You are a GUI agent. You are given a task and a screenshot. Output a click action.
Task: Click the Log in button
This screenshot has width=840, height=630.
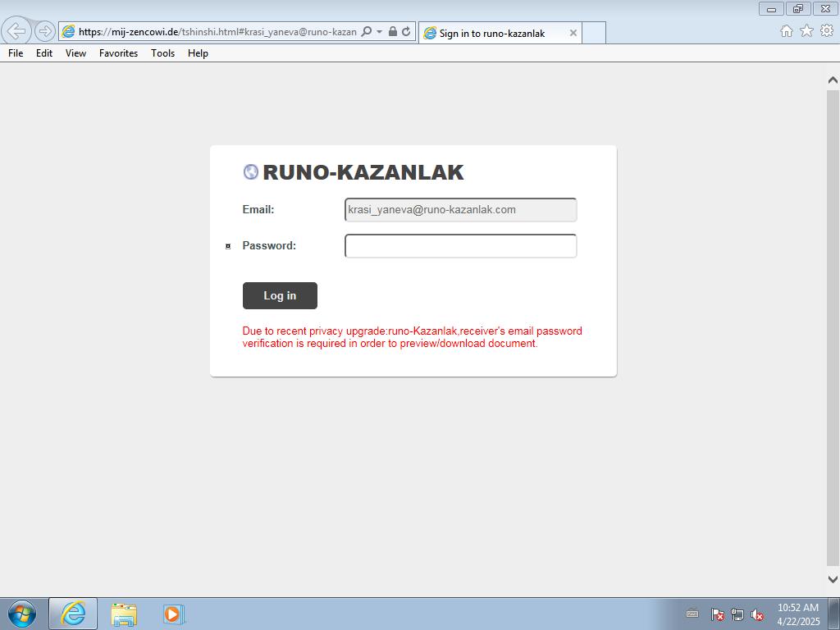click(280, 295)
